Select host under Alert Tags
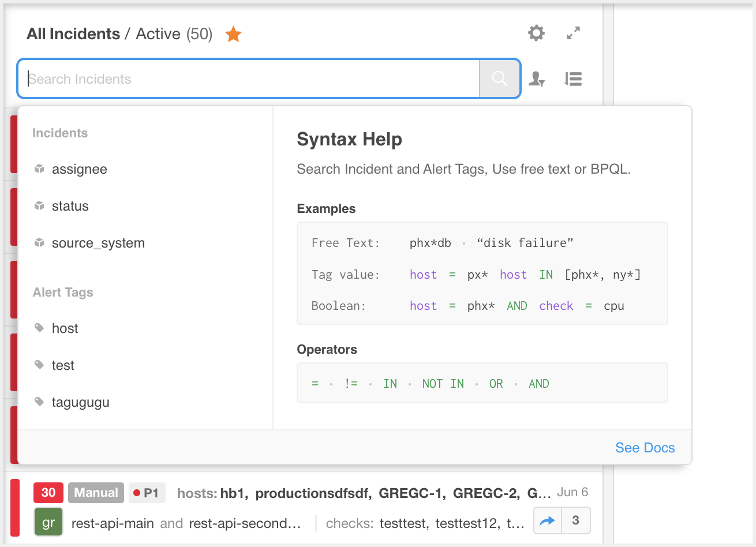 pos(65,328)
